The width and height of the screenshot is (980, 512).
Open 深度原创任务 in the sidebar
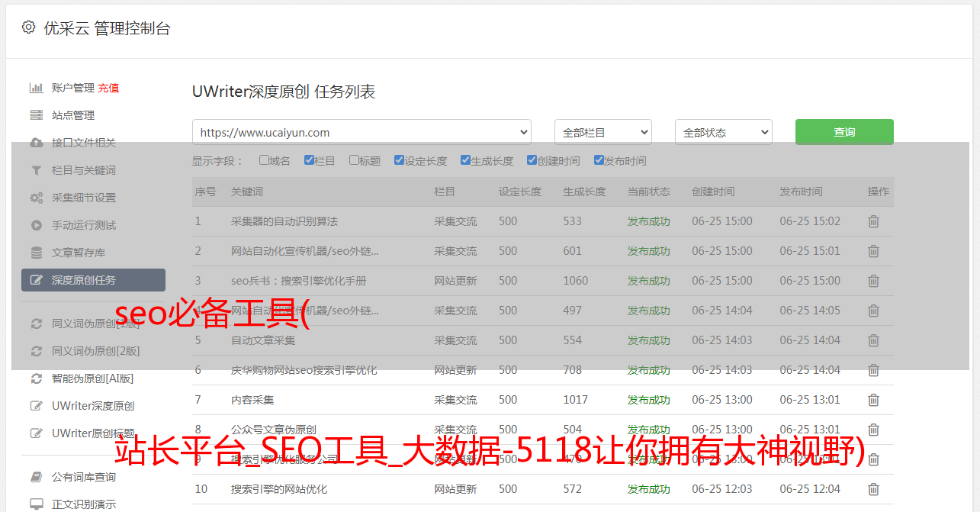click(x=93, y=280)
